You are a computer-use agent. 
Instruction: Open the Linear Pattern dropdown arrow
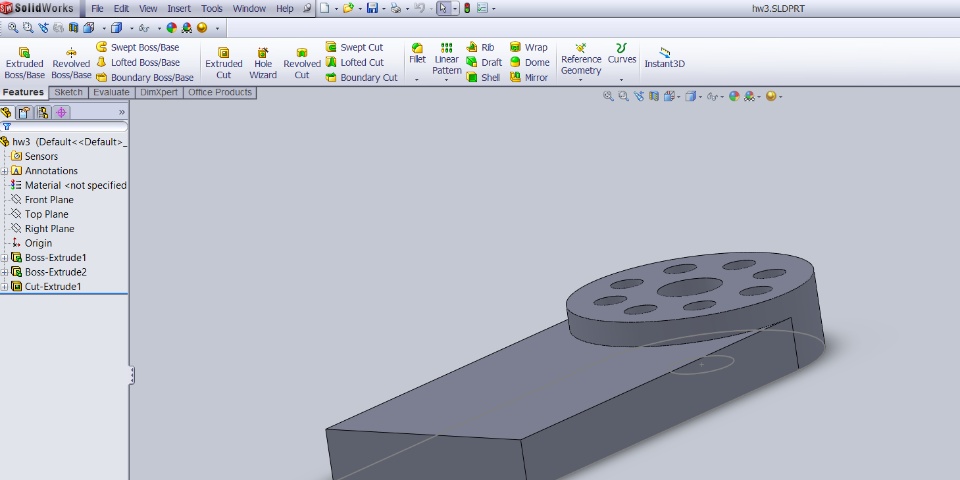tap(446, 80)
